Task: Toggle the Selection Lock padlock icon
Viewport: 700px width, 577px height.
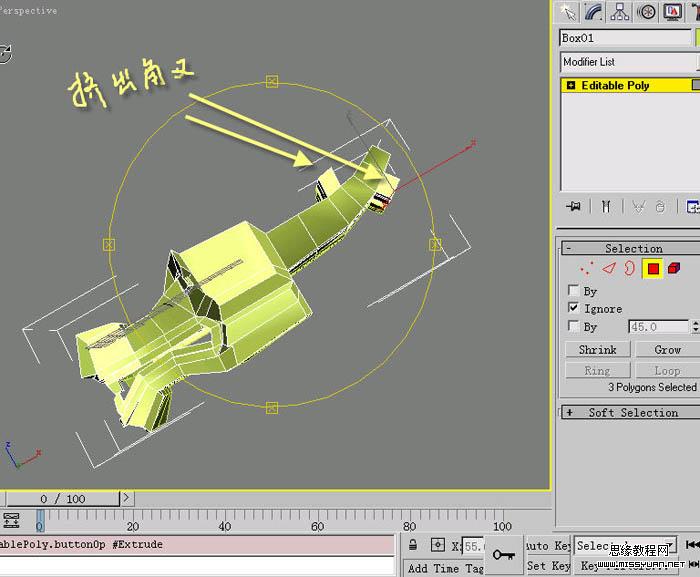Action: pos(413,545)
